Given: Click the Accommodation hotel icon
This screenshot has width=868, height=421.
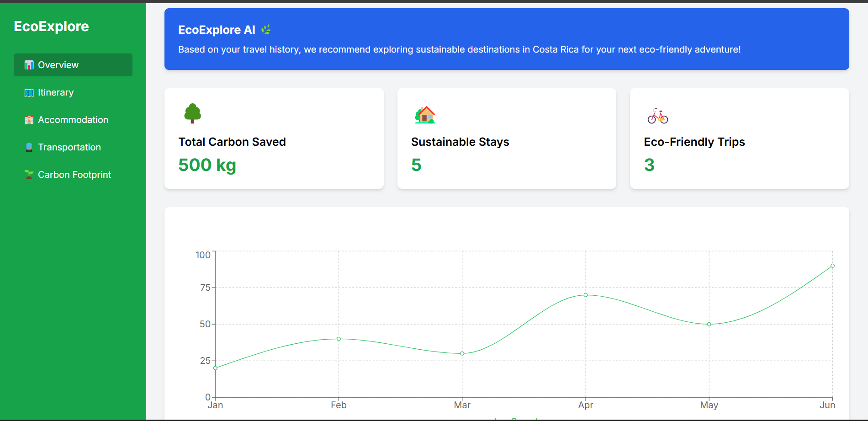Looking at the screenshot, I should pyautogui.click(x=29, y=120).
